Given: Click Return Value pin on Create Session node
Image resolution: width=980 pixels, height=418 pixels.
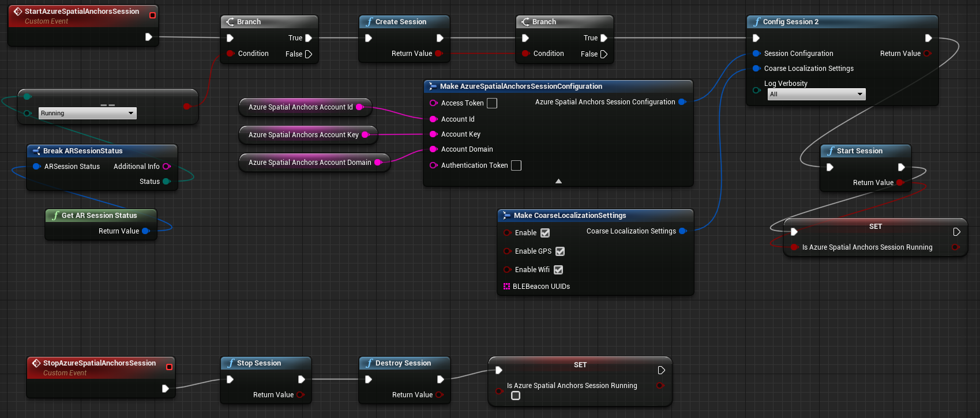Looking at the screenshot, I should tap(439, 54).
